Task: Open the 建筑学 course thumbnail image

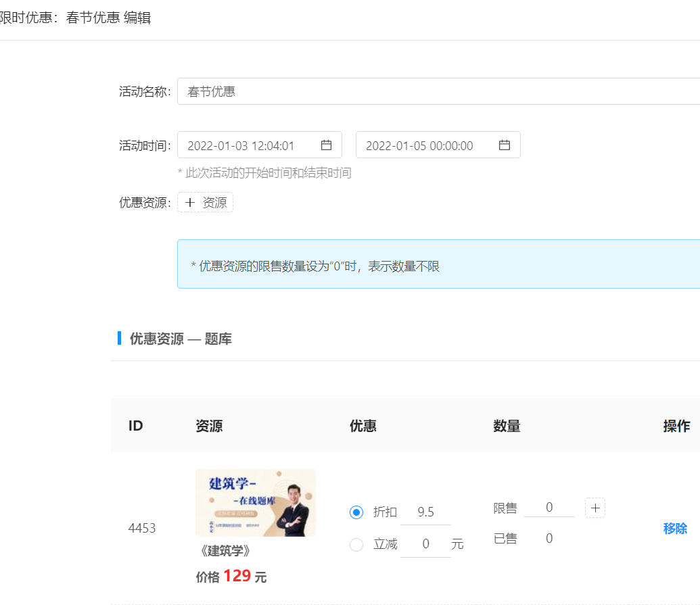Action: (x=255, y=503)
